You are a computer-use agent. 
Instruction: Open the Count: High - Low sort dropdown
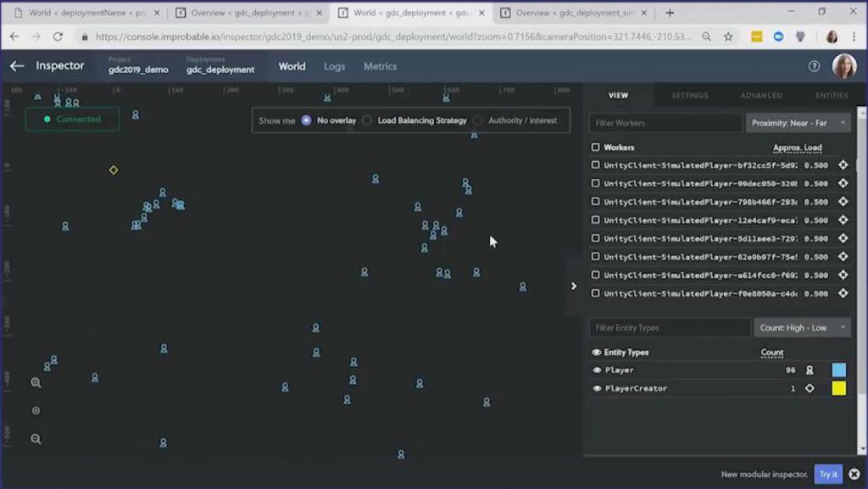pyautogui.click(x=803, y=327)
